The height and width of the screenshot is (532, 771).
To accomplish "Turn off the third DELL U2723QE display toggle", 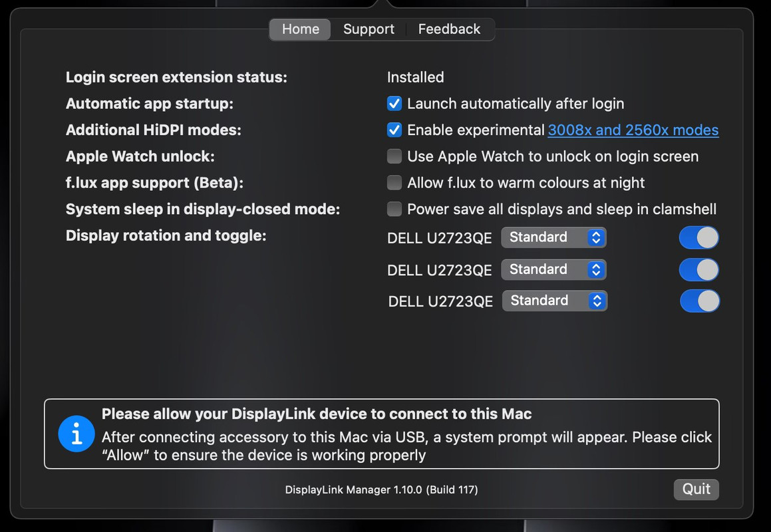I will click(700, 301).
